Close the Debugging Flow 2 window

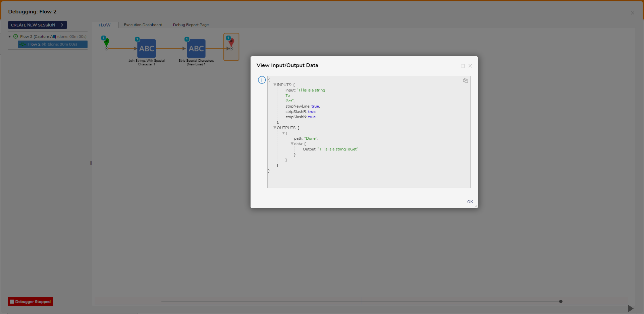[x=633, y=13]
